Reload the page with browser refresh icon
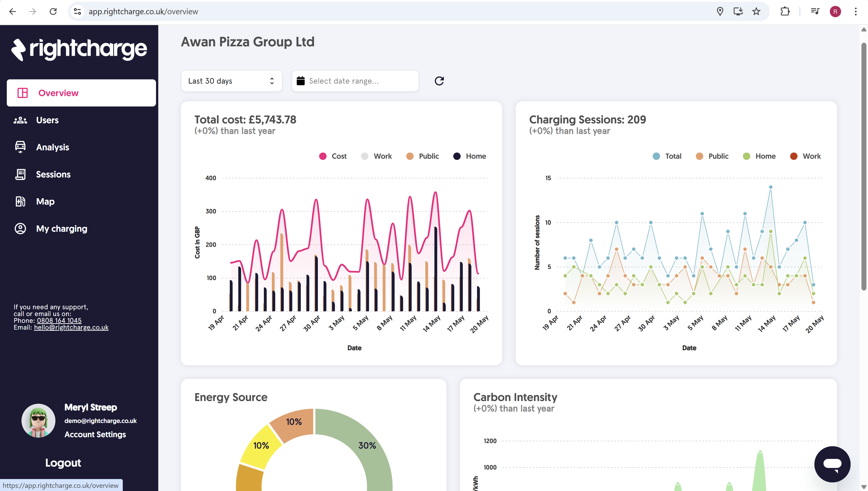 [53, 12]
